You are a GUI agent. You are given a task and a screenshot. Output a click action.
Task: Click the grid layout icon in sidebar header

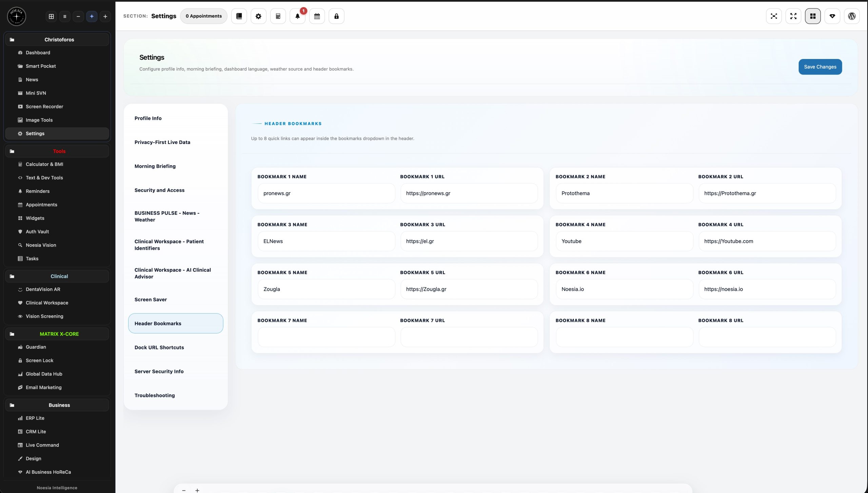51,16
